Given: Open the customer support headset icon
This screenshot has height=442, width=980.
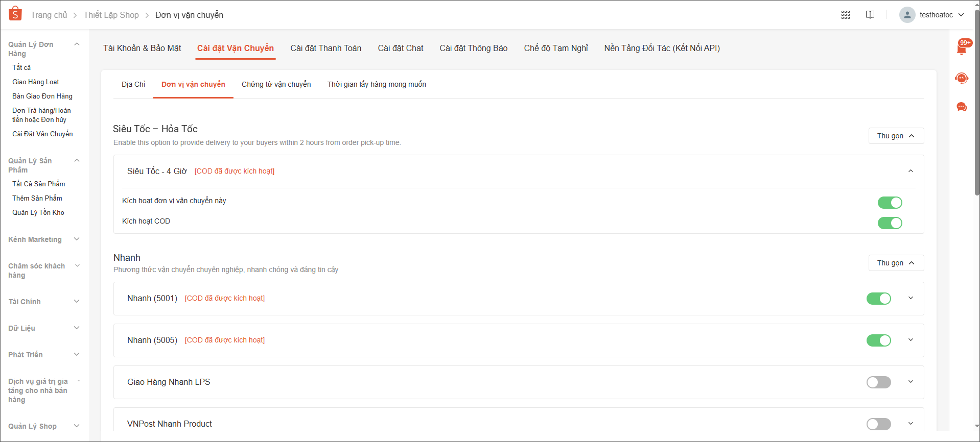Looking at the screenshot, I should click(962, 78).
